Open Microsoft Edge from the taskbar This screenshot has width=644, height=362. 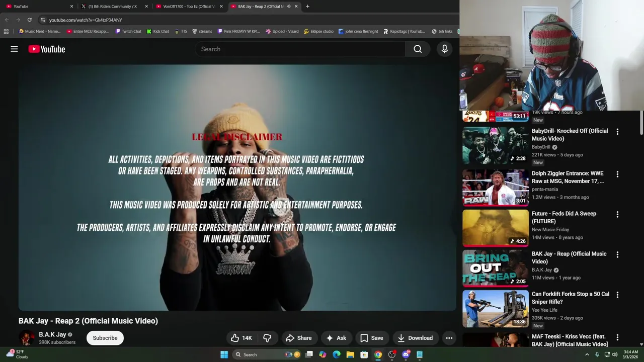[337, 354]
